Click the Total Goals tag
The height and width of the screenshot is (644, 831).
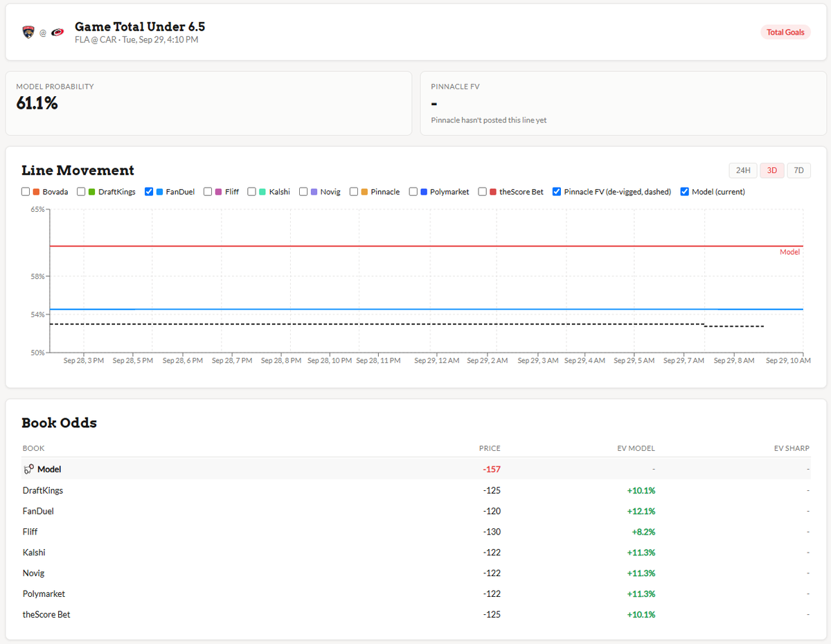(785, 33)
